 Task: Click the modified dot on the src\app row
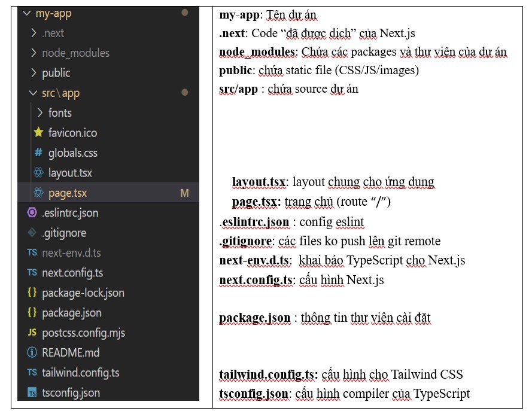(x=184, y=93)
